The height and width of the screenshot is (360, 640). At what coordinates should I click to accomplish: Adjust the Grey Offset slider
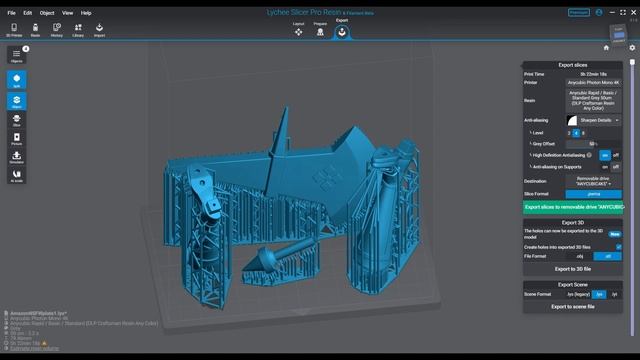coord(593,144)
